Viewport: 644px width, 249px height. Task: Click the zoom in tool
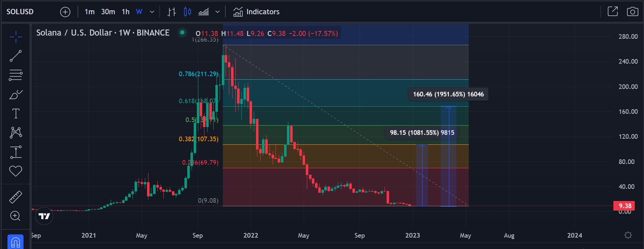[x=15, y=216]
